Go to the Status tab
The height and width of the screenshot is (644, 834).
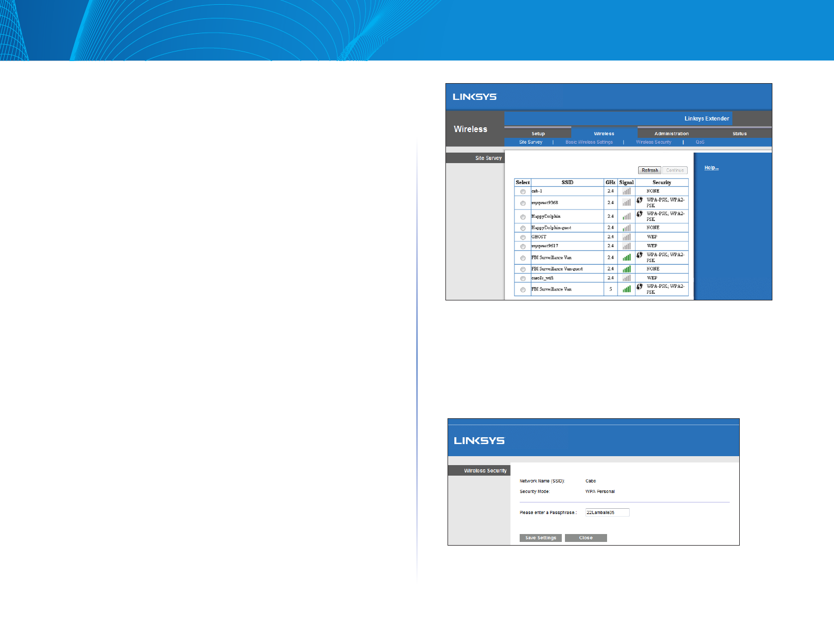click(739, 134)
